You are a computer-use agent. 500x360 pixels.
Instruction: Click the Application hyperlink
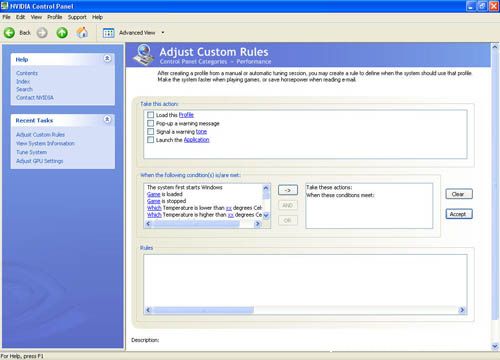pos(196,140)
